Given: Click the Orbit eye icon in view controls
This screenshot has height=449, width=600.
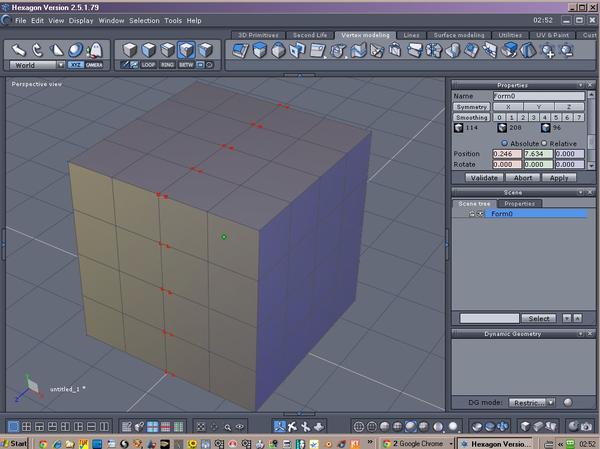Looking at the screenshot, I should point(240,427).
